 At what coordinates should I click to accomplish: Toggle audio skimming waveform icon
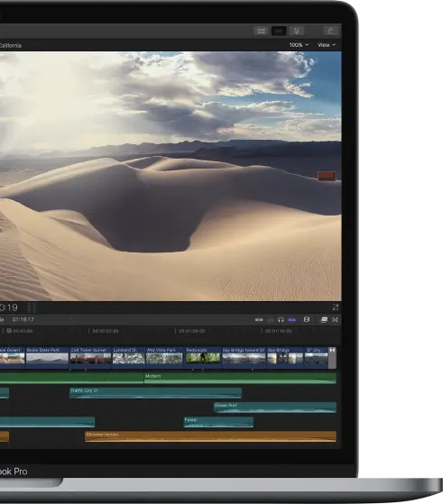pos(271,319)
